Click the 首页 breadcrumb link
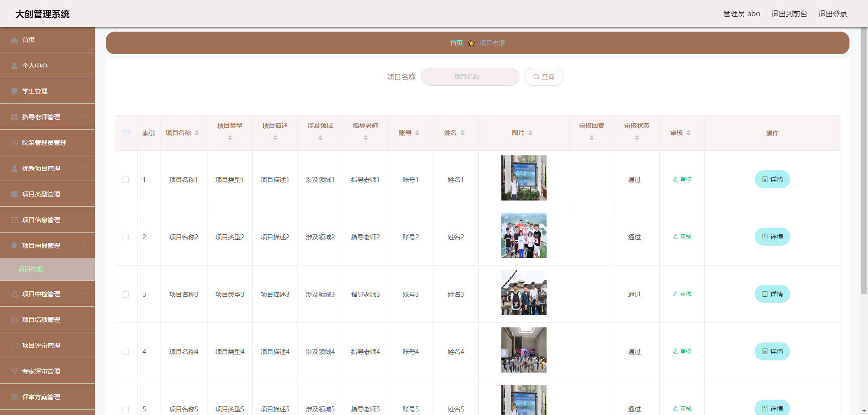 tap(456, 43)
